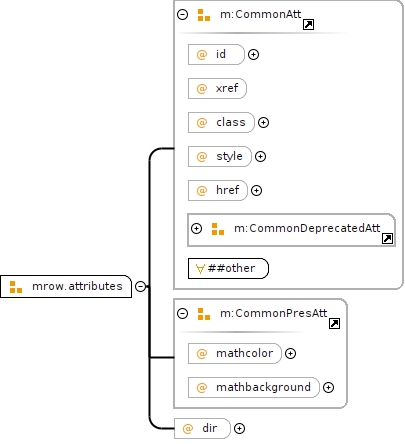The height and width of the screenshot is (444, 405).
Task: Click the orange group icon of mrow.attributes
Action: (16, 287)
